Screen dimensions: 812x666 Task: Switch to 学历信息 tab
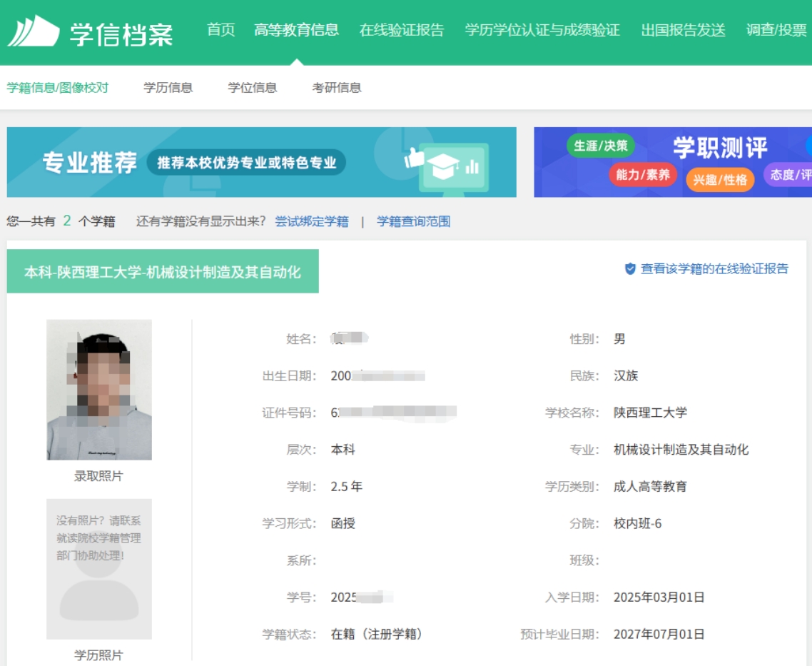[x=168, y=88]
